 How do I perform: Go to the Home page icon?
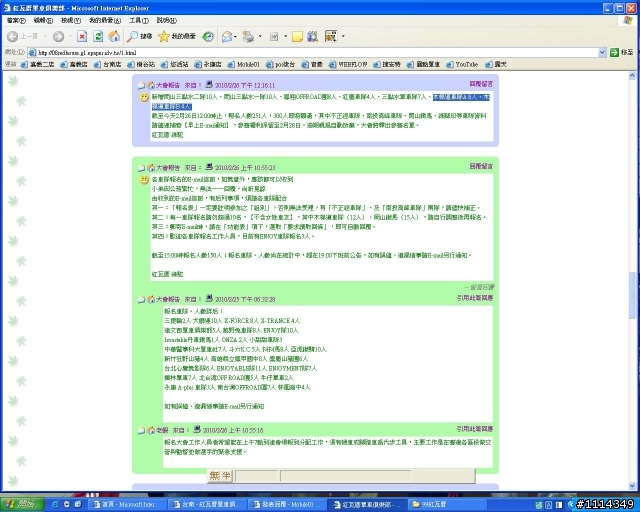tap(114, 37)
